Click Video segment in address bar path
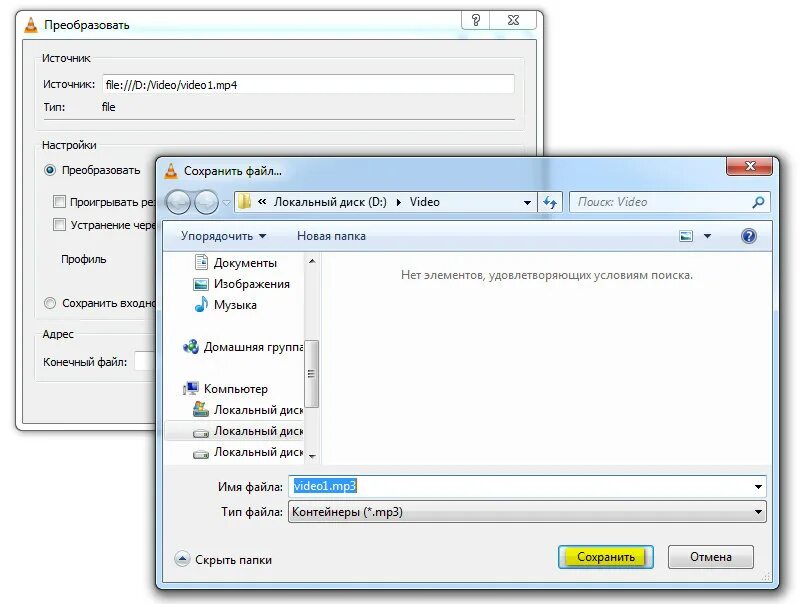 424,202
